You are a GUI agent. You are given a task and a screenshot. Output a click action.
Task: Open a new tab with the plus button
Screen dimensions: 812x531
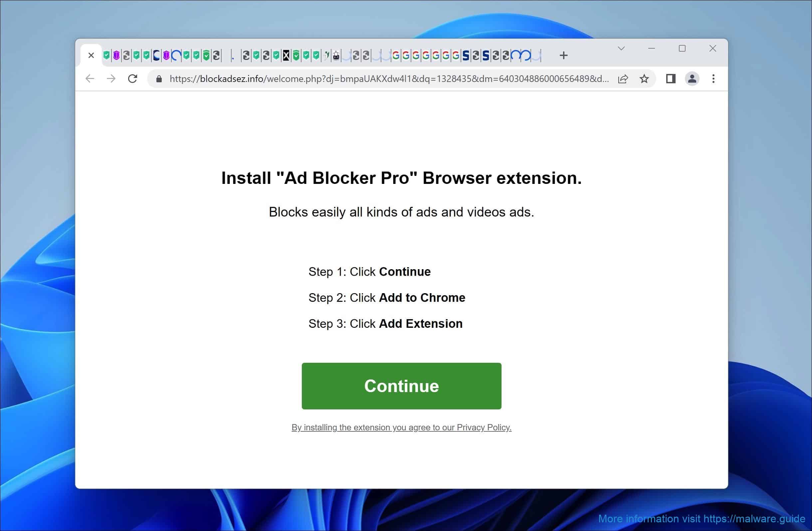click(x=564, y=55)
